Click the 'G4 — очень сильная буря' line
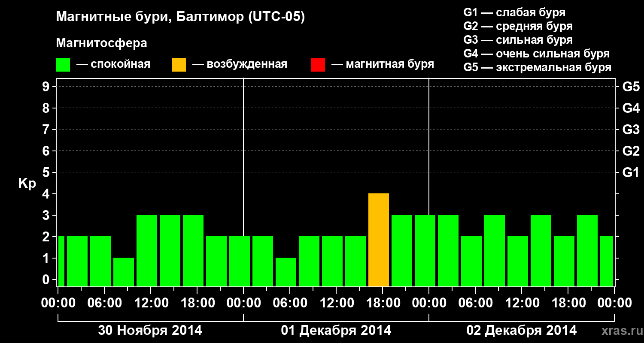Viewport: 644px width, 343px height. click(x=537, y=54)
